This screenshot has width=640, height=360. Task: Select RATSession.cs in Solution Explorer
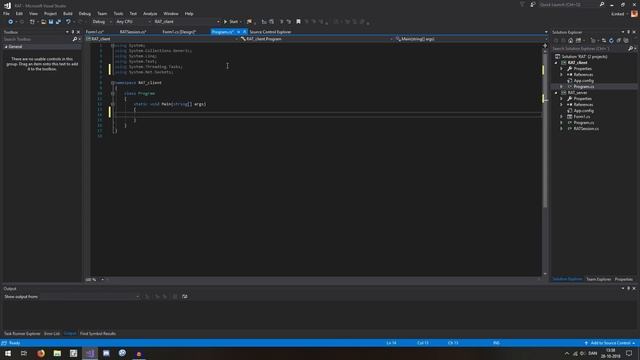pyautogui.click(x=586, y=129)
